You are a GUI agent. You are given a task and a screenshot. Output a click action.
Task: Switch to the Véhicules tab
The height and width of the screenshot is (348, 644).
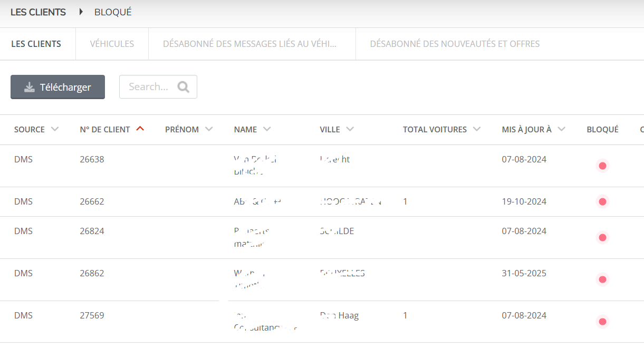click(x=112, y=44)
